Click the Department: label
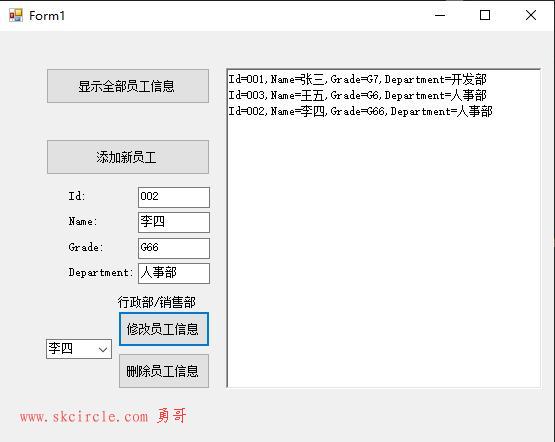 click(x=101, y=272)
